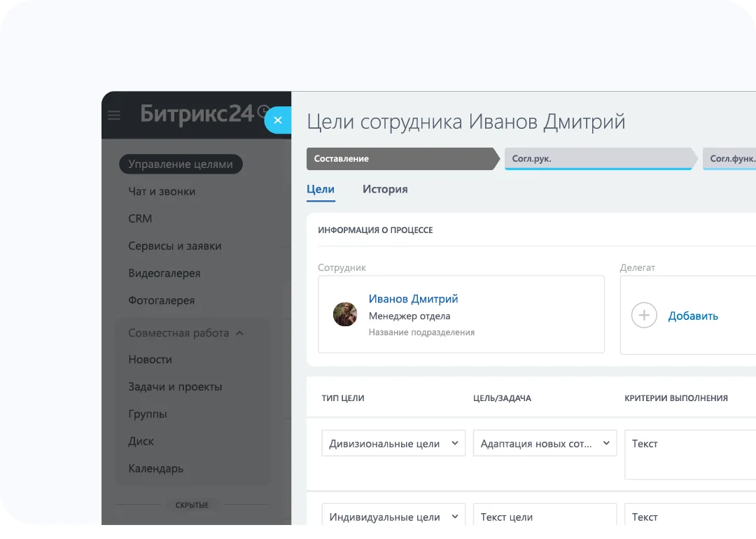The image size is (756, 539).
Task: Collapse the menu via the blue X button
Action: 278,120
